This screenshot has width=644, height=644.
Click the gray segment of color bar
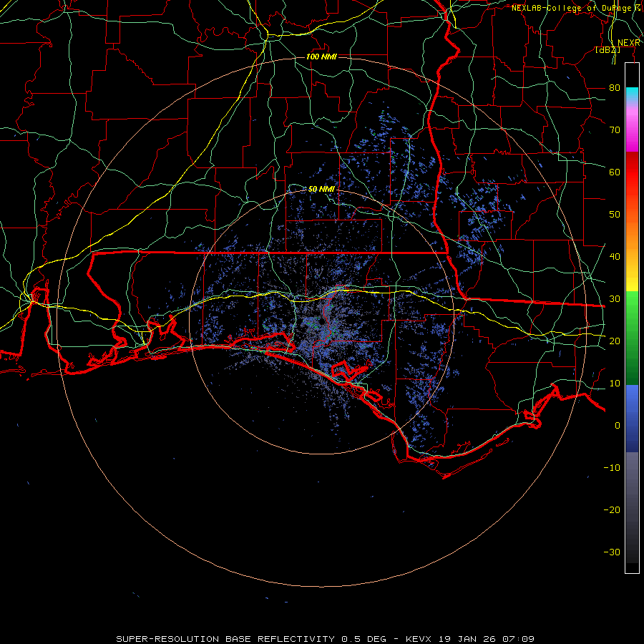(x=632, y=507)
